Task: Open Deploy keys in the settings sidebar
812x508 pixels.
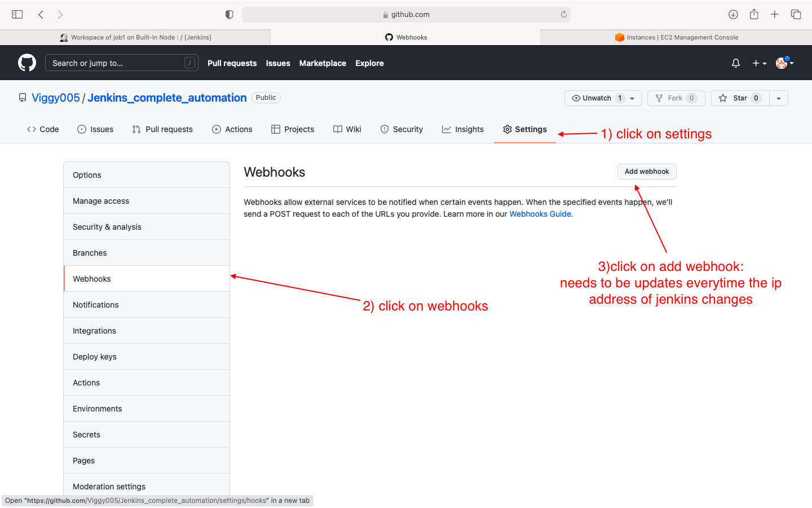Action: (147, 357)
